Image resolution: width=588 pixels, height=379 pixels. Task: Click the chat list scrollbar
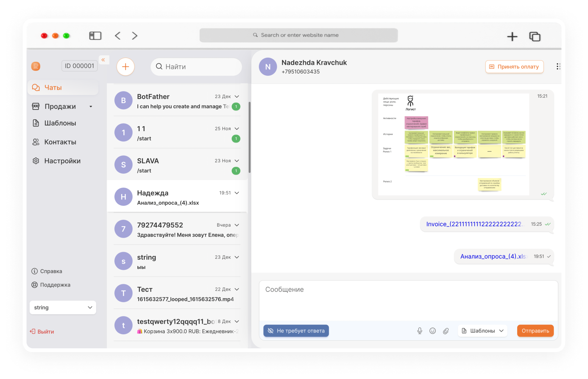click(249, 137)
